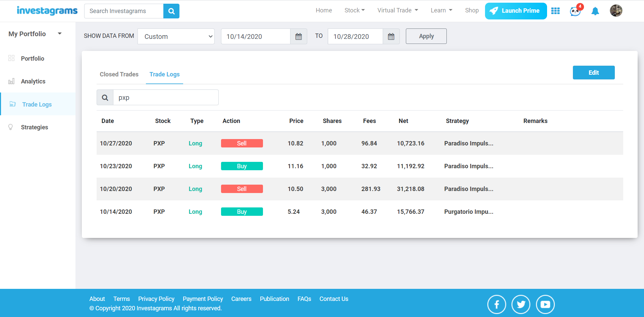Open the Terms footer link
Viewport: 644px width, 317px height.
(x=121, y=299)
